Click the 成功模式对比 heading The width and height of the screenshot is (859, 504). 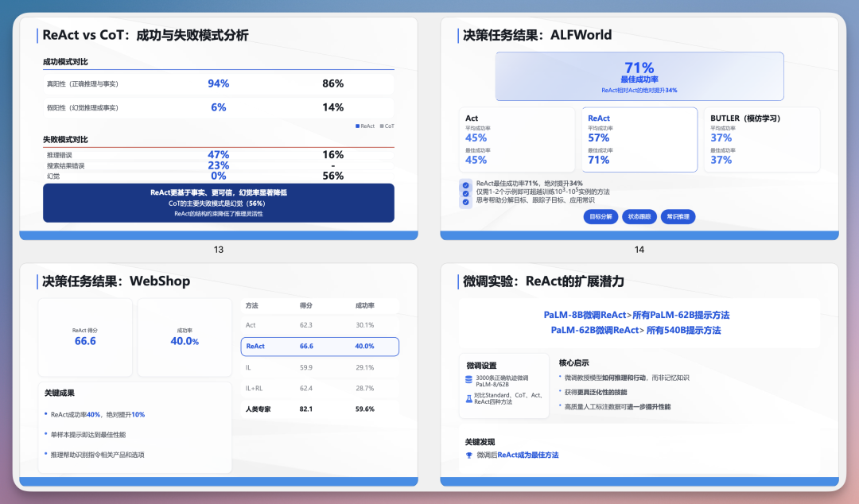click(x=65, y=62)
